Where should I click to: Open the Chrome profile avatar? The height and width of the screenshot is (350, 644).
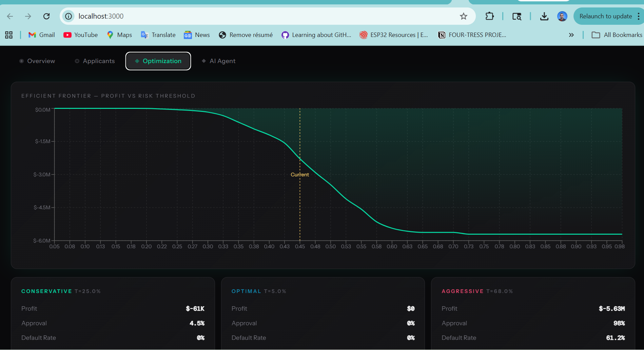pyautogui.click(x=562, y=16)
